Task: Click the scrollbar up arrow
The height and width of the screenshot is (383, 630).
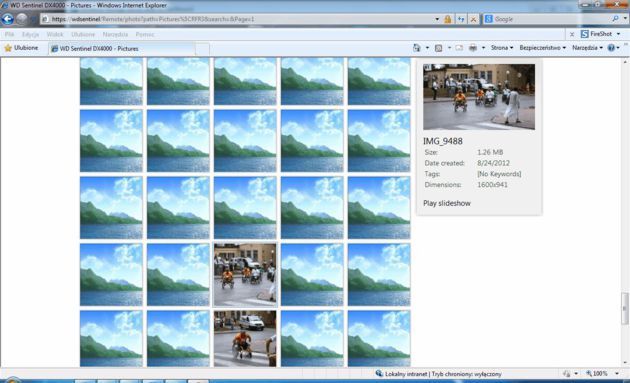Action: 625,61
